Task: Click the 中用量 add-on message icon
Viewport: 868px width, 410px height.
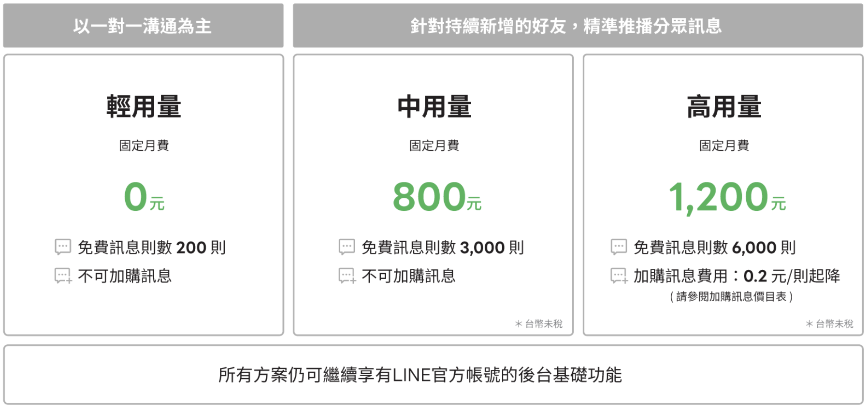Action: pyautogui.click(x=347, y=276)
